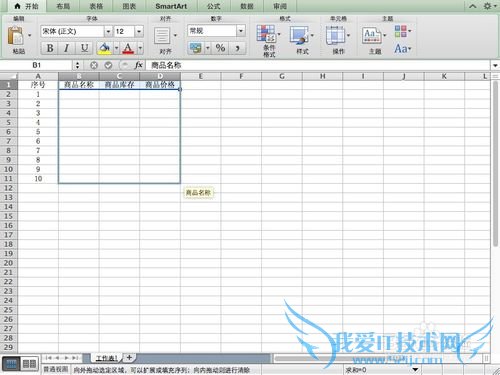500x375 pixels.
Task: Select row 20 header
Action: pyautogui.click(x=9, y=263)
